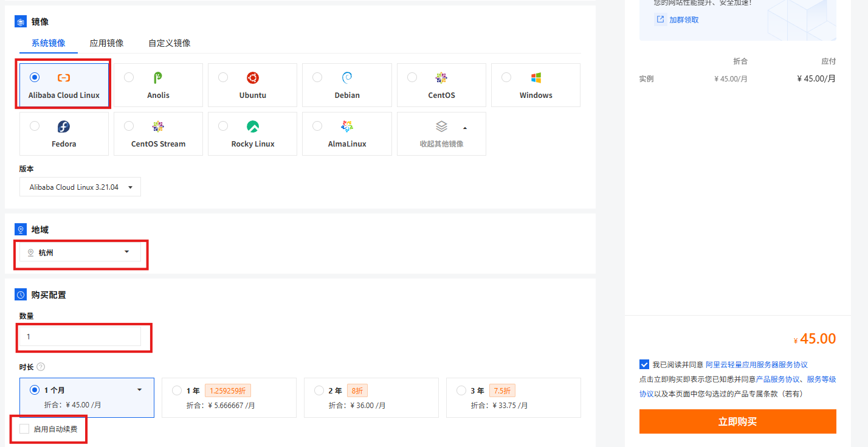Enable the 启用自动续费 checkbox
Image resolution: width=868 pixels, height=447 pixels.
(x=24, y=429)
